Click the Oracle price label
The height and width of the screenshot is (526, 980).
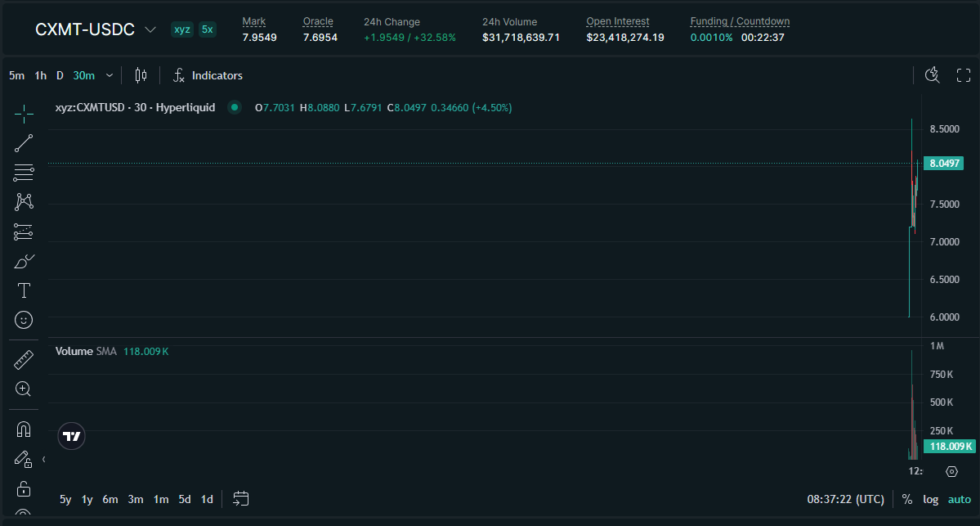click(x=318, y=21)
